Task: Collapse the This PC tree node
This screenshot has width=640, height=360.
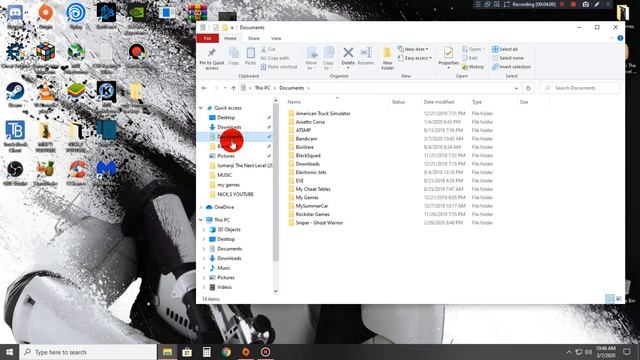Action: [x=201, y=220]
